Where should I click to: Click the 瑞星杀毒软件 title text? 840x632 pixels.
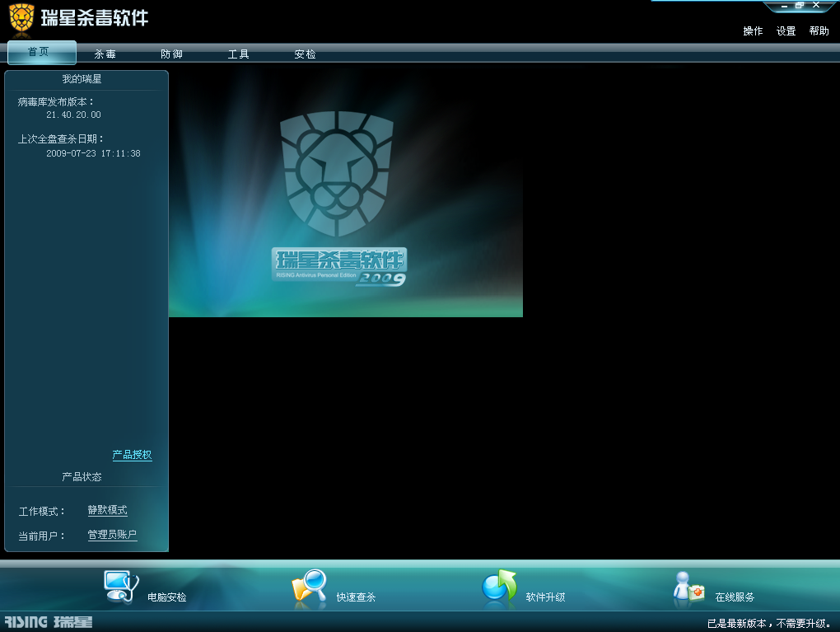[94, 17]
